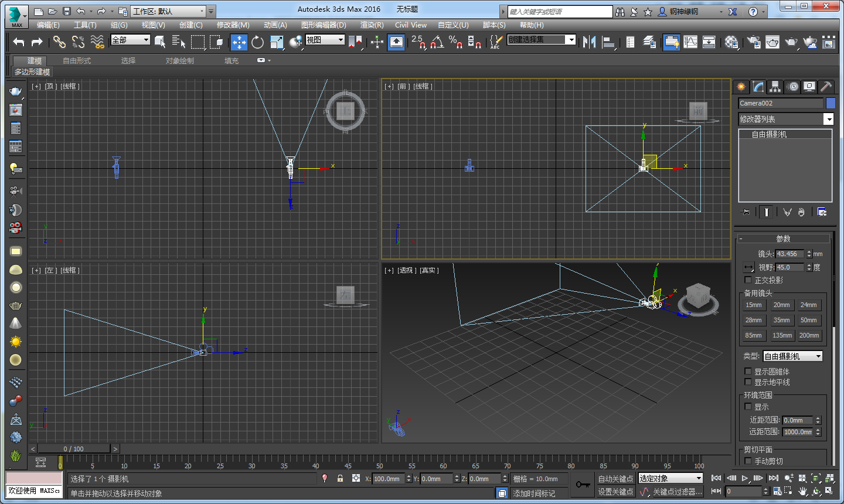Toggle Angle Snap icon
This screenshot has height=504, width=844.
pos(437,42)
